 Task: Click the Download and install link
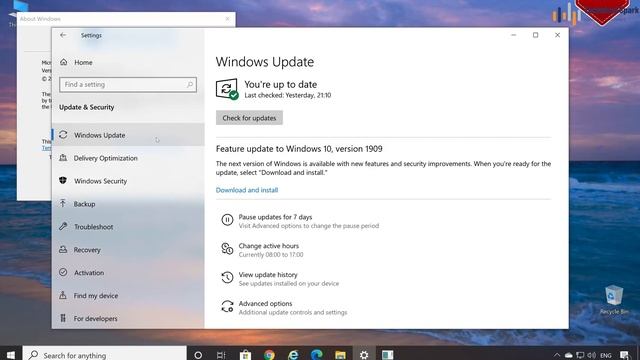(247, 190)
